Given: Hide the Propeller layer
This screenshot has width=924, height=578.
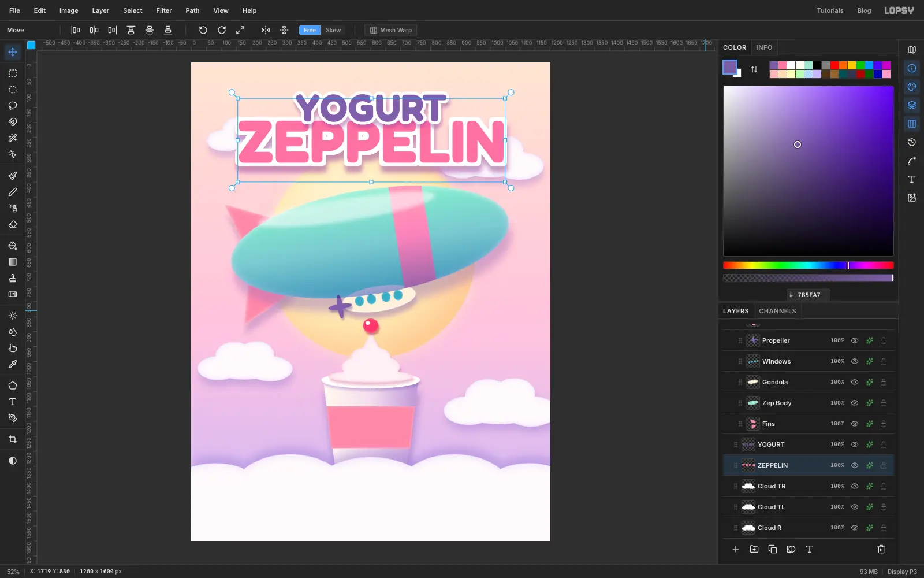Looking at the screenshot, I should pyautogui.click(x=855, y=340).
